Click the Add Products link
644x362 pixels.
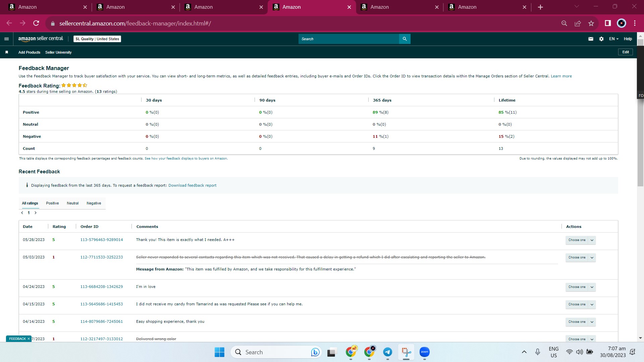coord(29,52)
